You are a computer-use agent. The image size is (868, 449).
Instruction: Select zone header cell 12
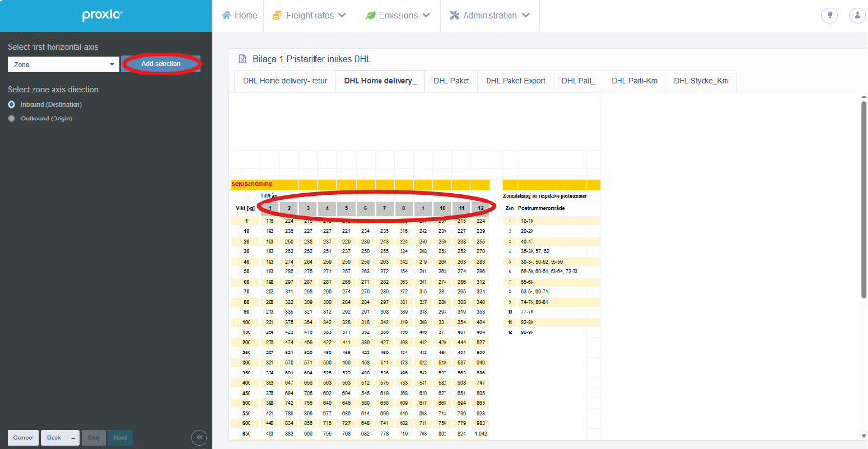coord(481,208)
